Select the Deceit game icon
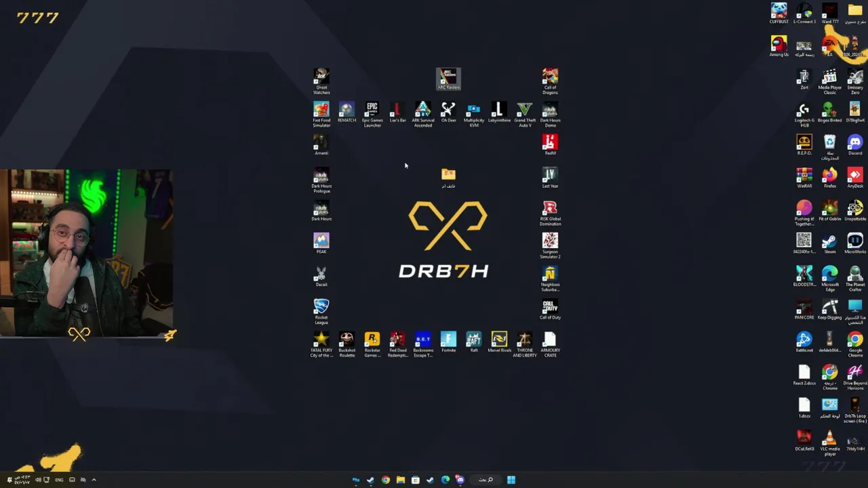868x488 pixels. 321,277
